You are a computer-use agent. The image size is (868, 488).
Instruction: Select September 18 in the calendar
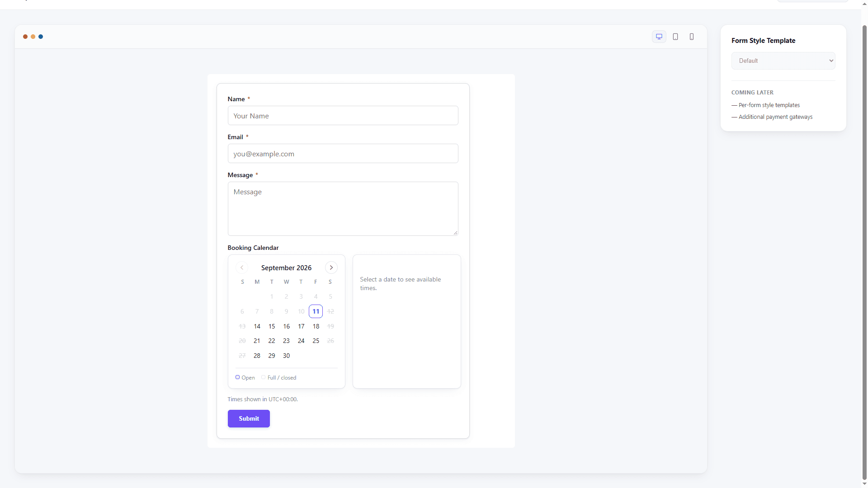(316, 326)
